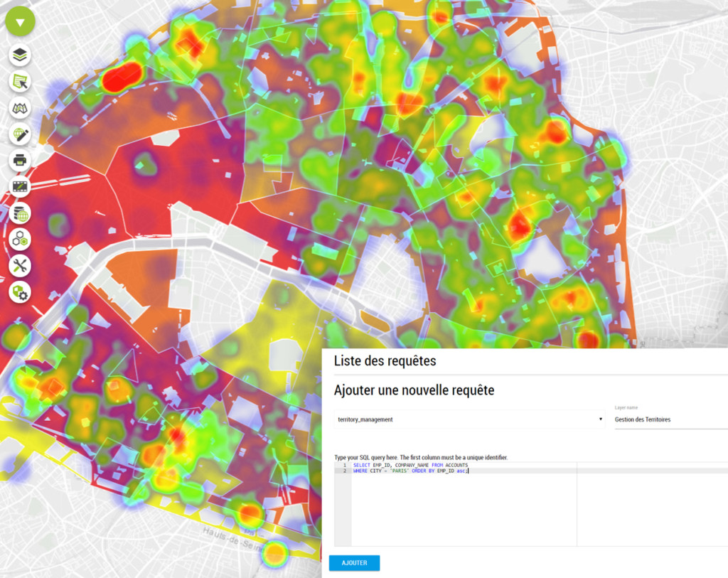Open the layers stack tool
This screenshot has width=728, height=578.
[20, 55]
